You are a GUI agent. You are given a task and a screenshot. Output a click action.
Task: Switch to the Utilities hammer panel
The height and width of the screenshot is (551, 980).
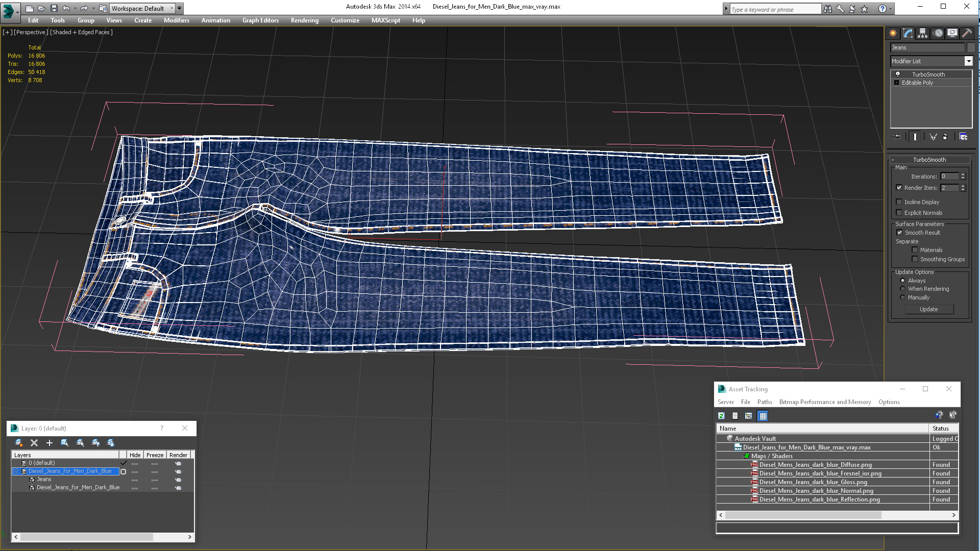point(967,33)
